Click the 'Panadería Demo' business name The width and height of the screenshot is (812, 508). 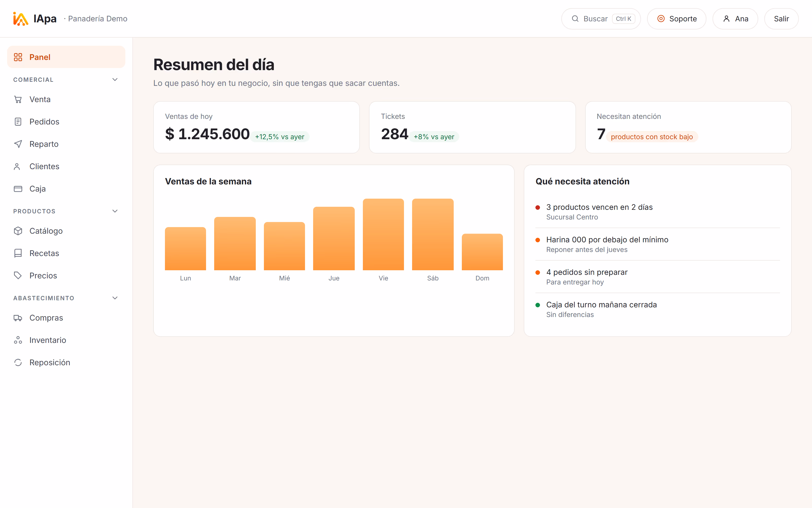pos(98,19)
